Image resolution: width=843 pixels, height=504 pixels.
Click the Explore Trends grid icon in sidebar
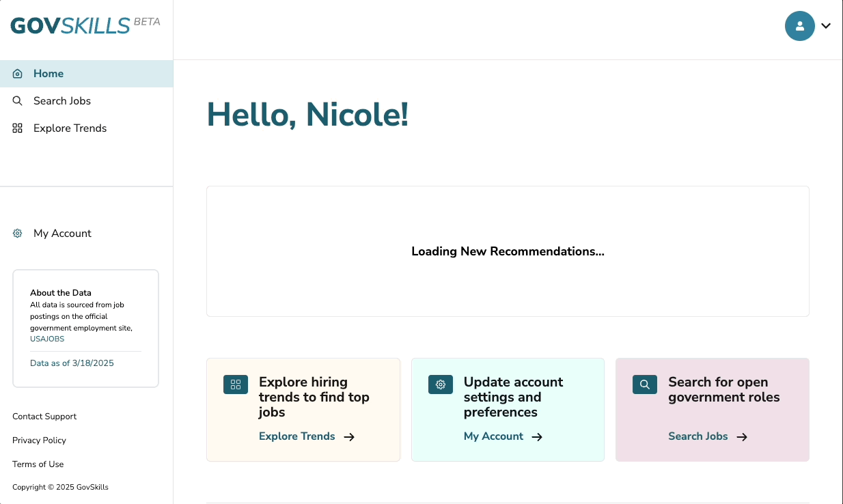pyautogui.click(x=18, y=128)
